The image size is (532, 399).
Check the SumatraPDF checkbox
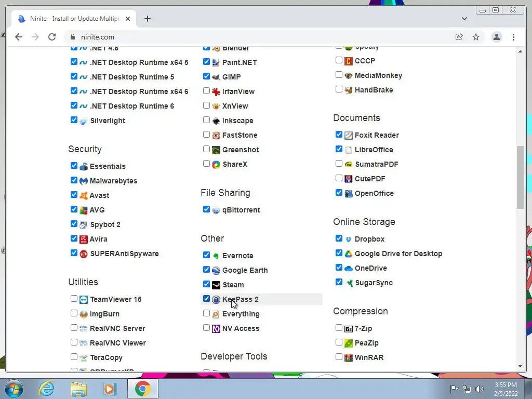[x=339, y=164]
